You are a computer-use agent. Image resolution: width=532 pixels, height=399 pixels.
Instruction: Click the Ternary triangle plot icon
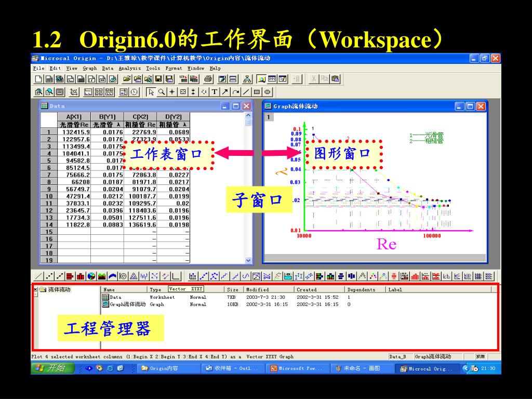[x=134, y=276]
